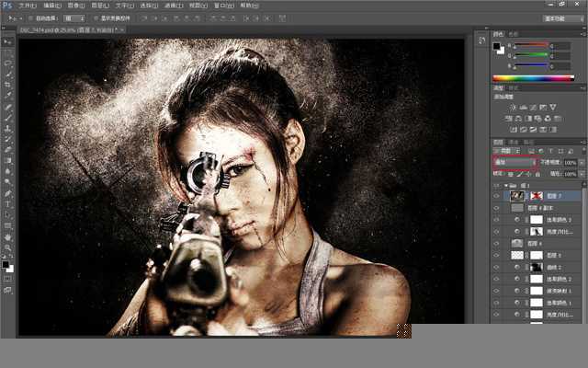Viewport: 588px width, 368px height.
Task: Hide the 曲线 2 curves layer
Action: pyautogui.click(x=496, y=268)
